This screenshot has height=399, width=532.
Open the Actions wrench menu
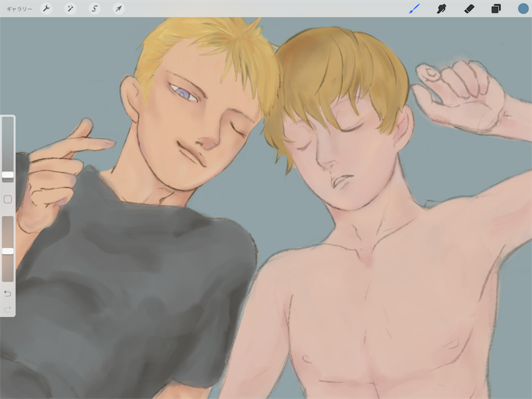point(46,9)
